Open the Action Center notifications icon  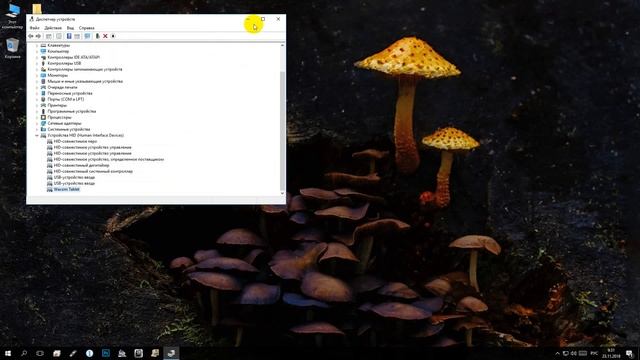(x=630, y=353)
